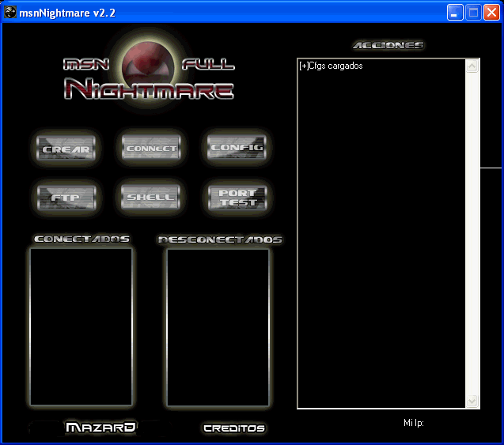
Task: Select the FTP button
Action: coord(66,198)
